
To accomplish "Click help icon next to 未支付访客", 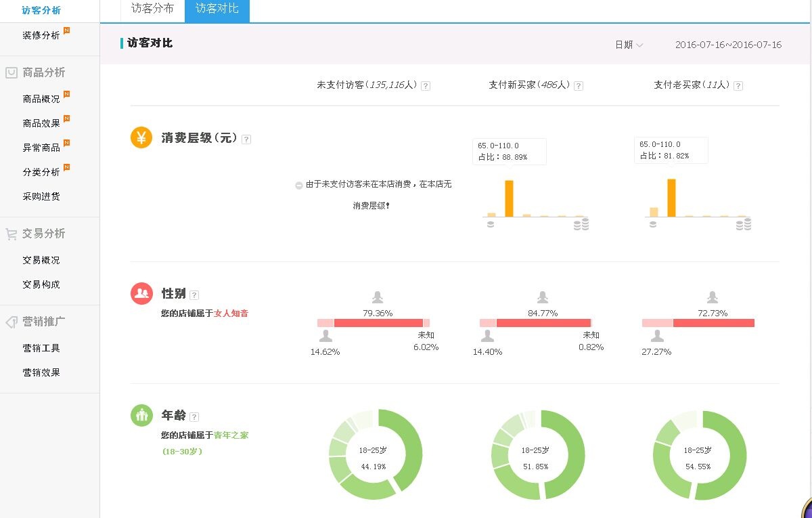I will [x=426, y=86].
